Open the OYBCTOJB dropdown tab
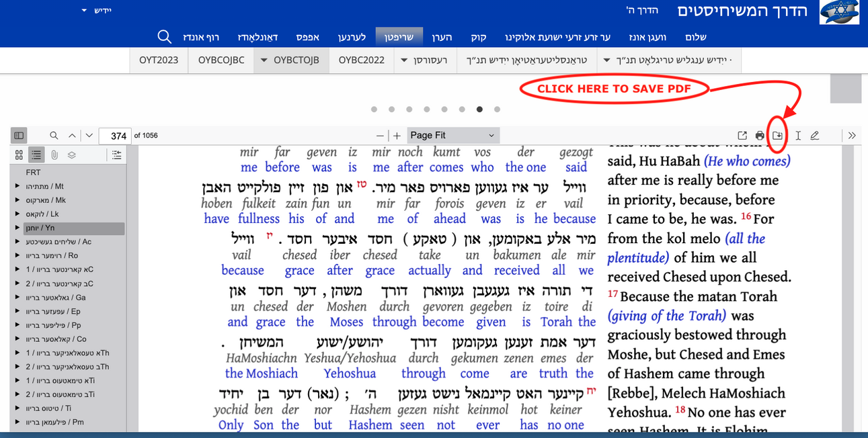868x438 pixels. 291,60
